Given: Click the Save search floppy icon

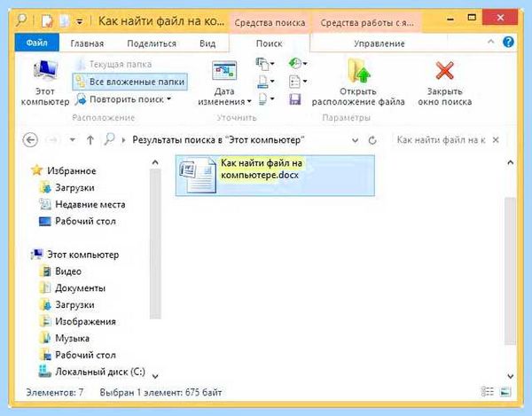Looking at the screenshot, I should click(x=295, y=99).
